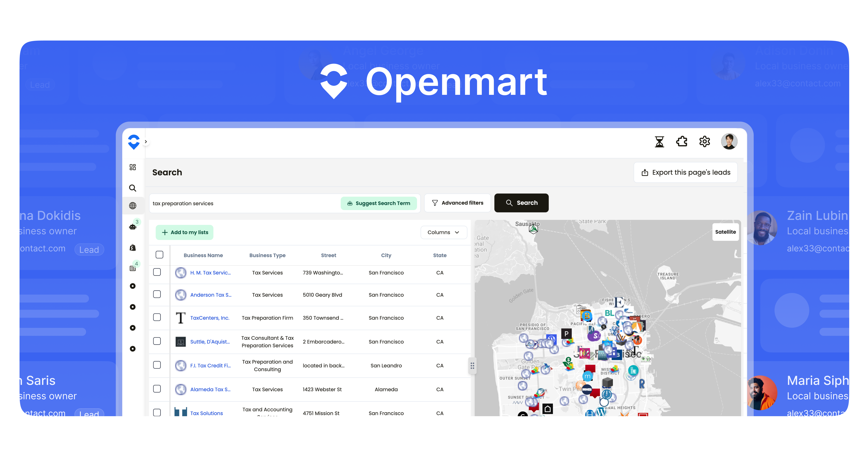Select the checkbox for TaxCenters, Inc.
868x456 pixels.
pos(157,317)
